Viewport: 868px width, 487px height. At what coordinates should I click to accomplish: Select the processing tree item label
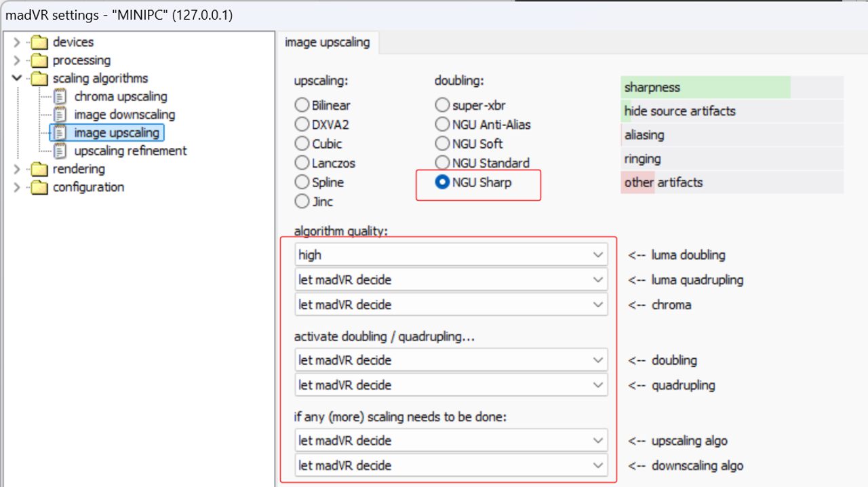[81, 60]
